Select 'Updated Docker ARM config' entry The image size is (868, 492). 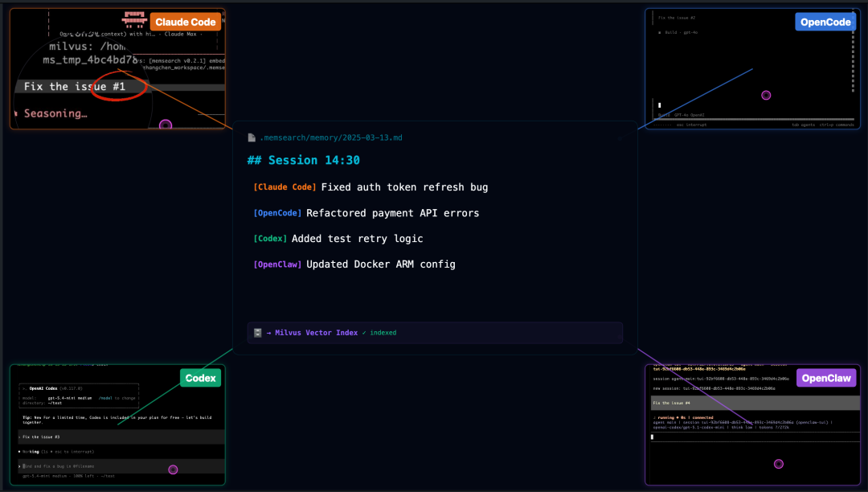pos(381,264)
